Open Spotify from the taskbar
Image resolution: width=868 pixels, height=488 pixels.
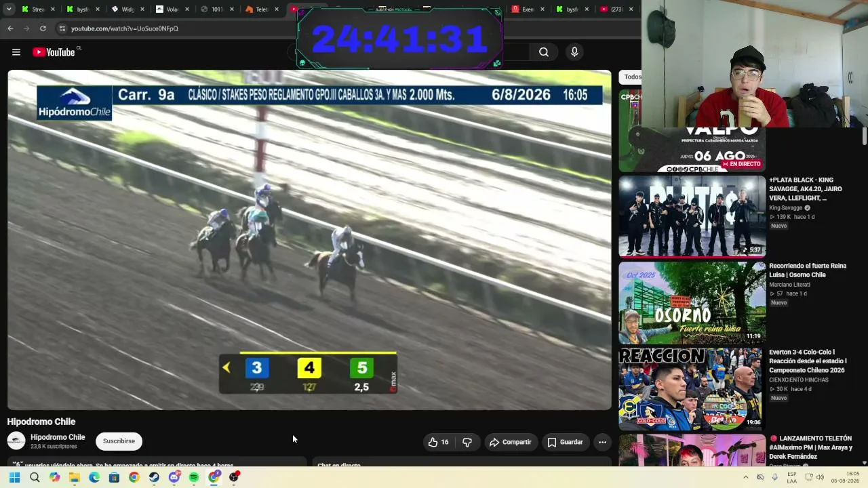194,477
